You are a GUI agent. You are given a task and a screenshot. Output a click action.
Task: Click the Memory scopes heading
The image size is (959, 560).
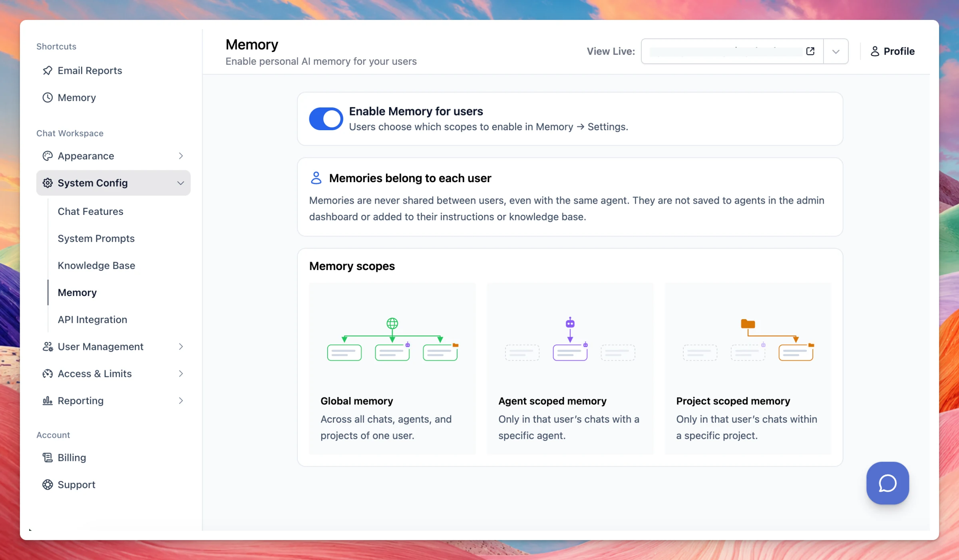tap(352, 266)
